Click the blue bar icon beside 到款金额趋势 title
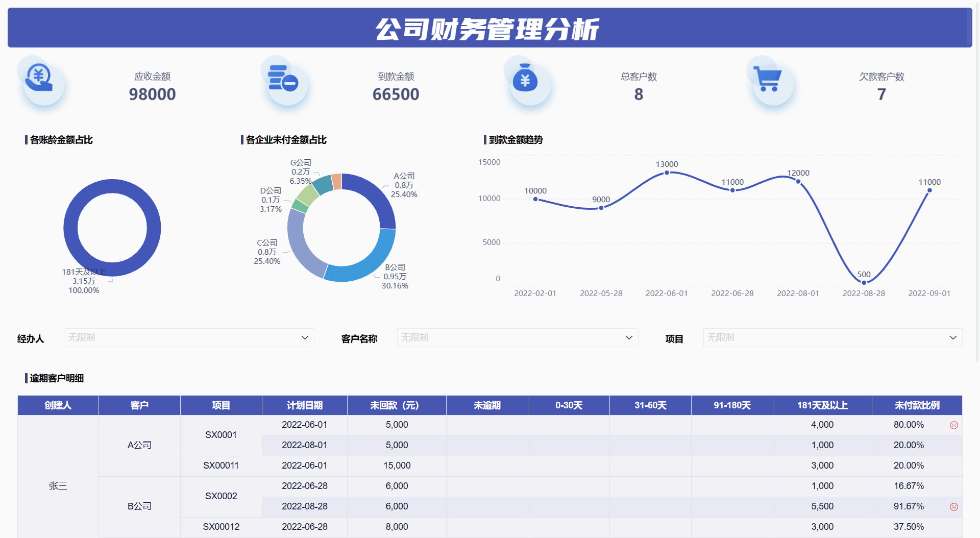Screen dimensions: 980x538 (484, 140)
